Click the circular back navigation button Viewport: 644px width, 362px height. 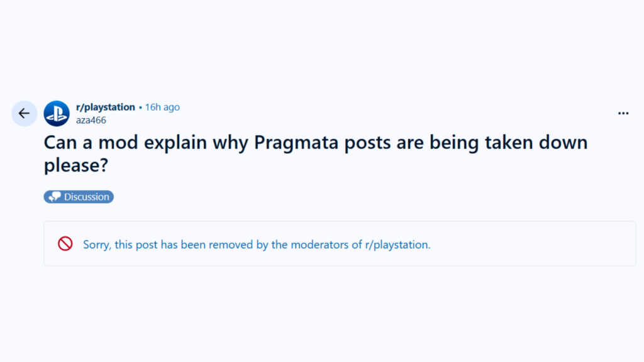(24, 113)
